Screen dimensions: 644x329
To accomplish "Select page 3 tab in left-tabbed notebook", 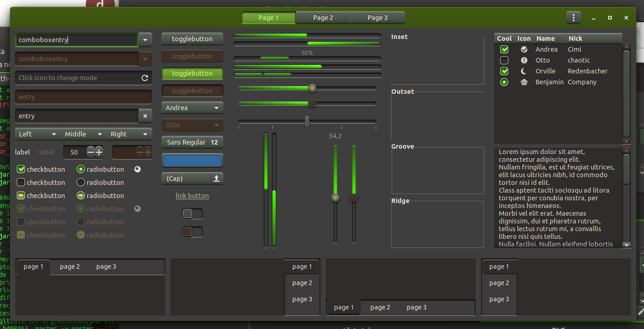I will coord(499,299).
